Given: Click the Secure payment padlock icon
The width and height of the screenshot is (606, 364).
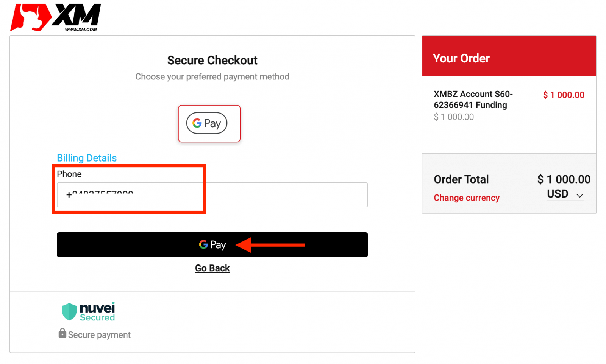Looking at the screenshot, I should 62,334.
